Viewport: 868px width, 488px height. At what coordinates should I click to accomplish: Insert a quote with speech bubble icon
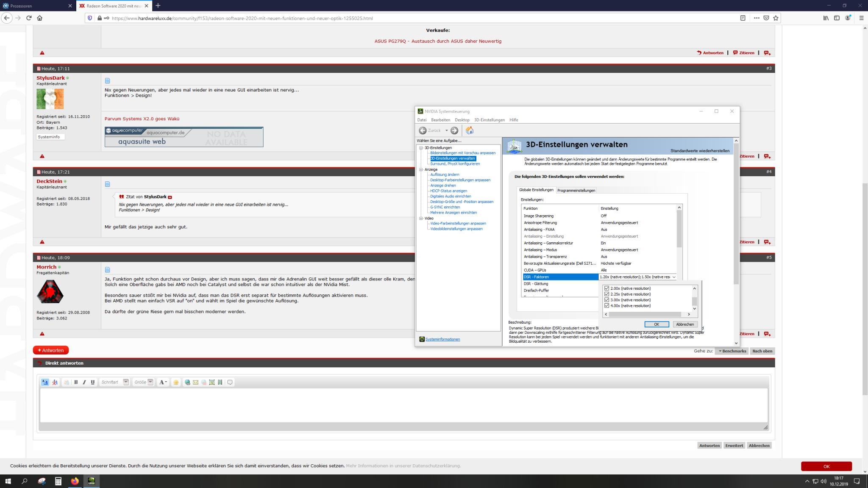coord(230,382)
